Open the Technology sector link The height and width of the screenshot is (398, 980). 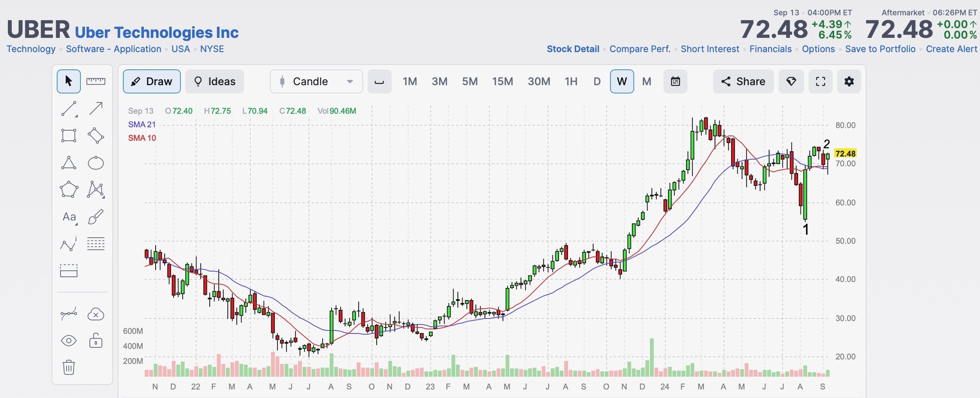pyautogui.click(x=31, y=49)
